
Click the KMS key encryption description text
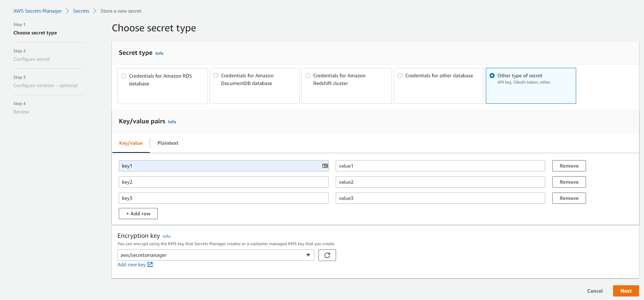pos(226,244)
